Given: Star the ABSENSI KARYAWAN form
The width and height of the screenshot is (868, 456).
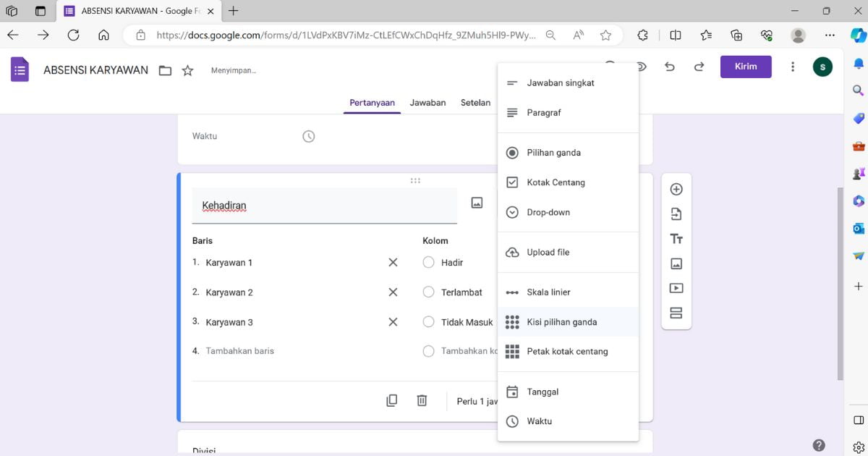Looking at the screenshot, I should (187, 70).
